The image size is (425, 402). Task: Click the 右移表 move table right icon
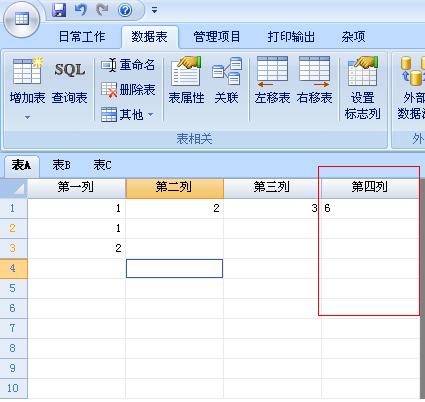coord(314,72)
